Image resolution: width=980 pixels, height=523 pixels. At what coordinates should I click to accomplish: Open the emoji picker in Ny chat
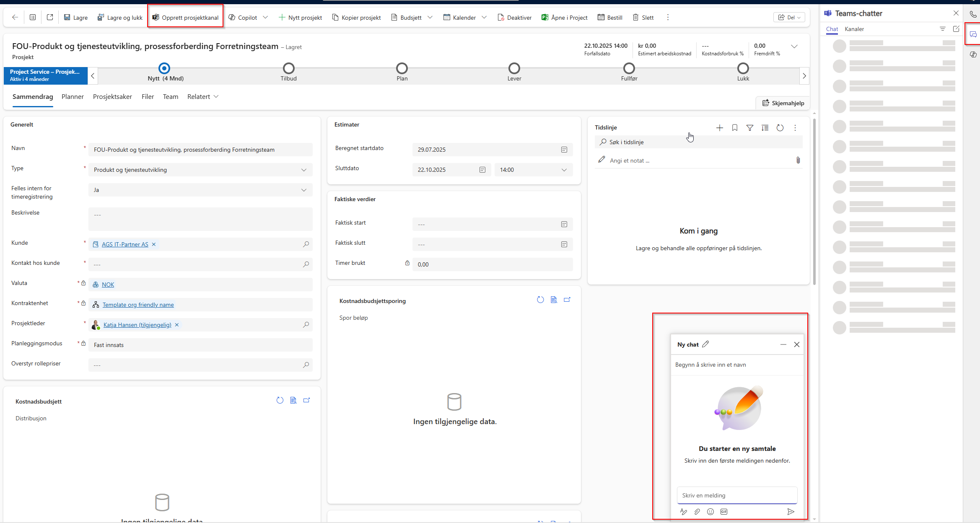coord(710,511)
